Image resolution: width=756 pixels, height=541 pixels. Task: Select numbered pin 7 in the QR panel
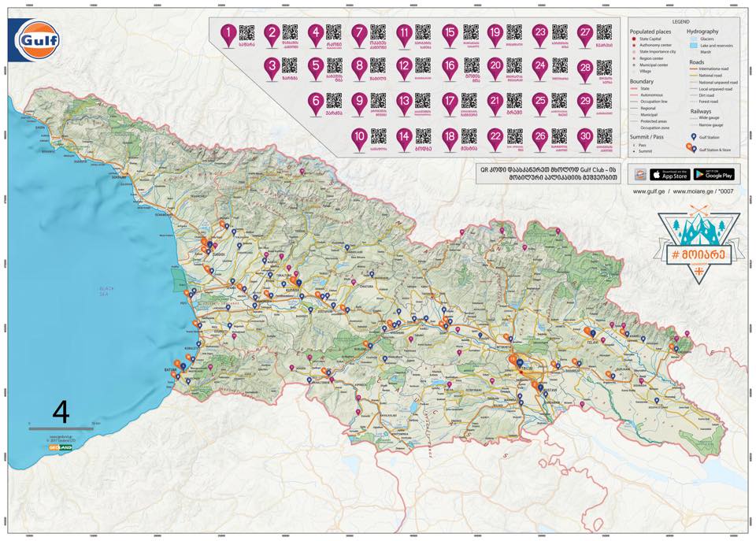click(360, 35)
